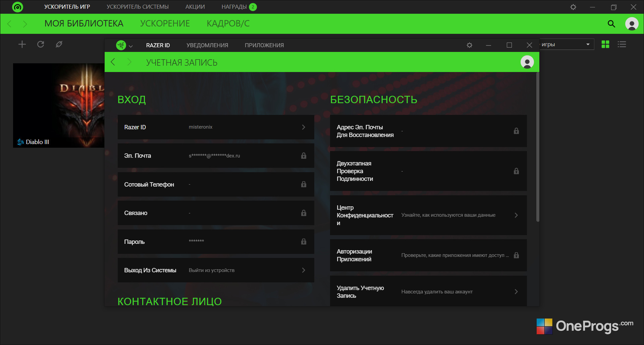Open the Пароль settings row
644x345 pixels.
pyautogui.click(x=216, y=241)
